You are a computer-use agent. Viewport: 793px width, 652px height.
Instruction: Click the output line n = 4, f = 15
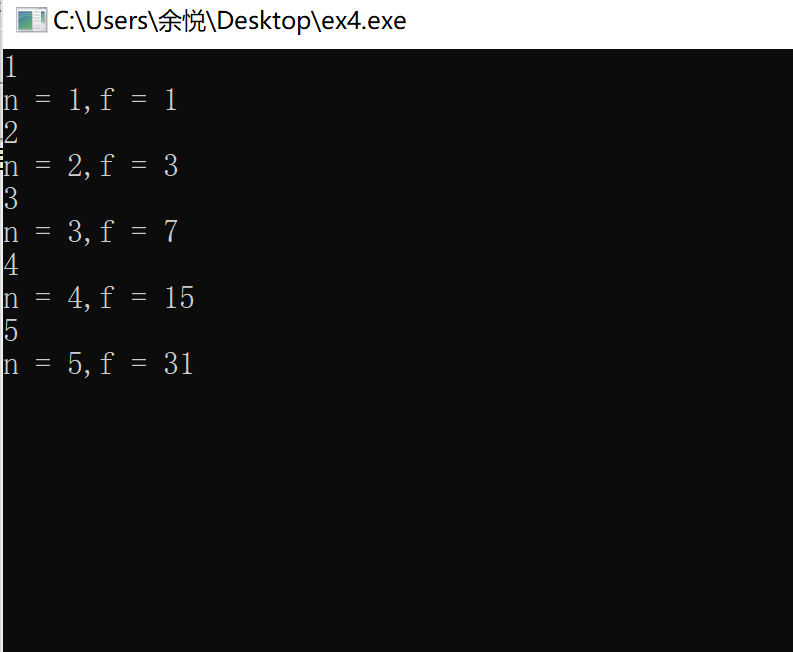(x=98, y=297)
